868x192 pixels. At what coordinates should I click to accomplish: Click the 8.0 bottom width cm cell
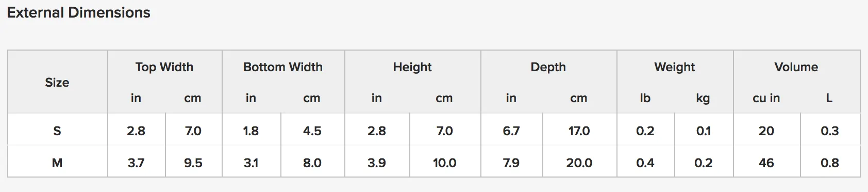(312, 163)
